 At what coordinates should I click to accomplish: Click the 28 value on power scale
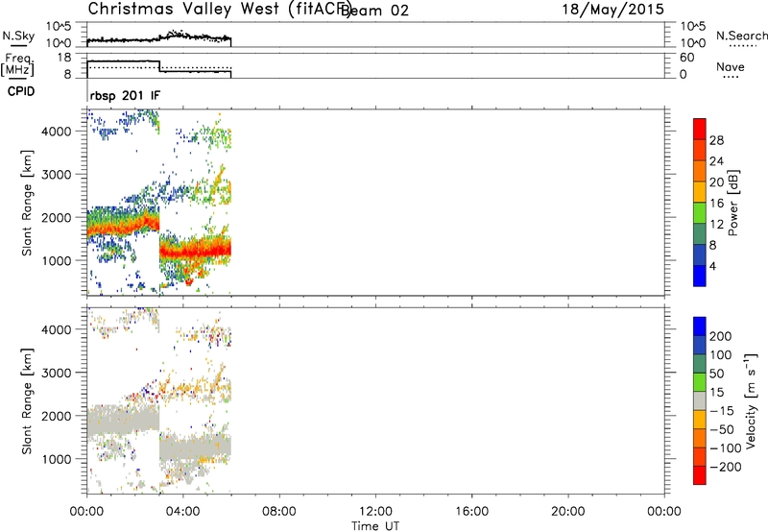click(x=716, y=140)
